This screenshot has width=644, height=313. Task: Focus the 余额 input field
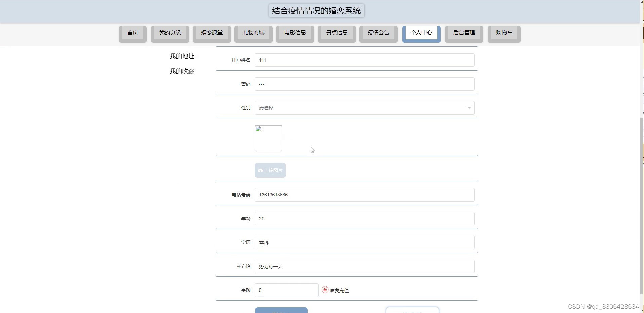287,290
